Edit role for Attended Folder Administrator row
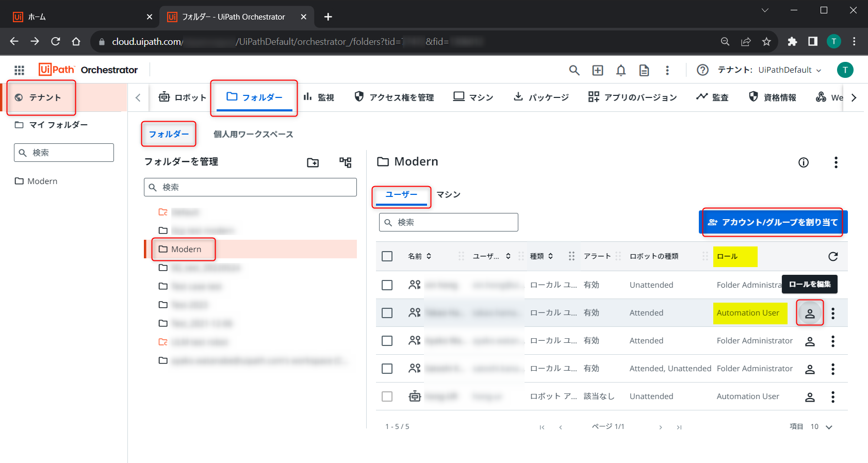Viewport: 868px width, 463px height. 810,341
